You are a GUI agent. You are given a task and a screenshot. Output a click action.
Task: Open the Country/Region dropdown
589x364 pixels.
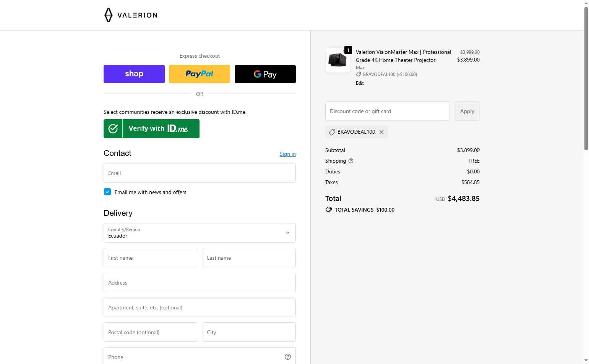(200, 233)
